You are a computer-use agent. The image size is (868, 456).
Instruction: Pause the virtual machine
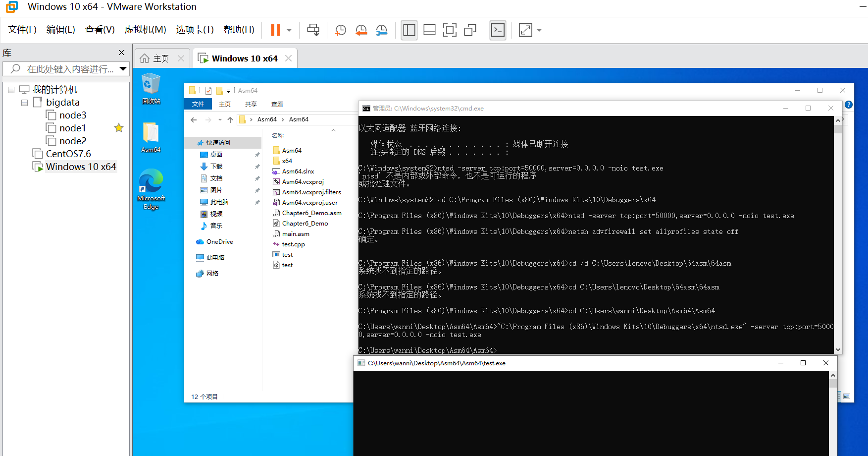coord(275,30)
